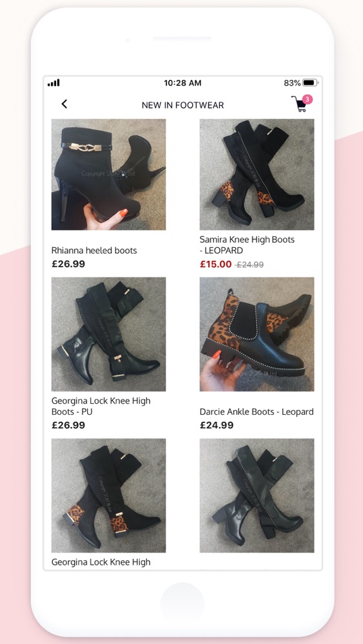Select the Rhianna heeled boots title

pyautogui.click(x=94, y=251)
